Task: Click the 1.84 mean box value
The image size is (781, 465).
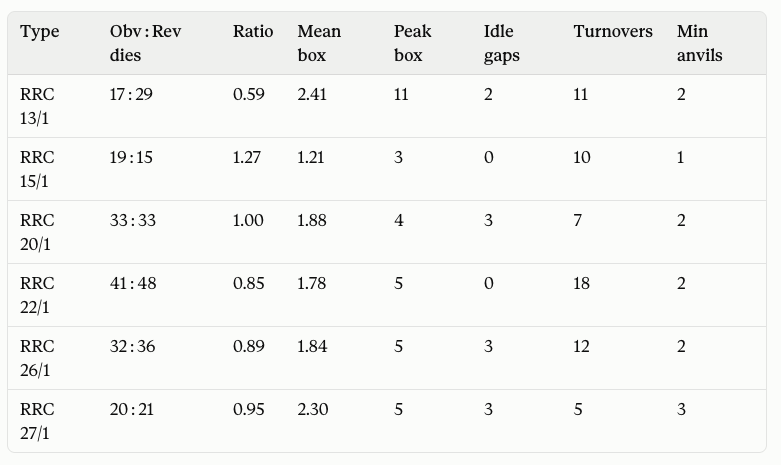Action: coord(312,346)
